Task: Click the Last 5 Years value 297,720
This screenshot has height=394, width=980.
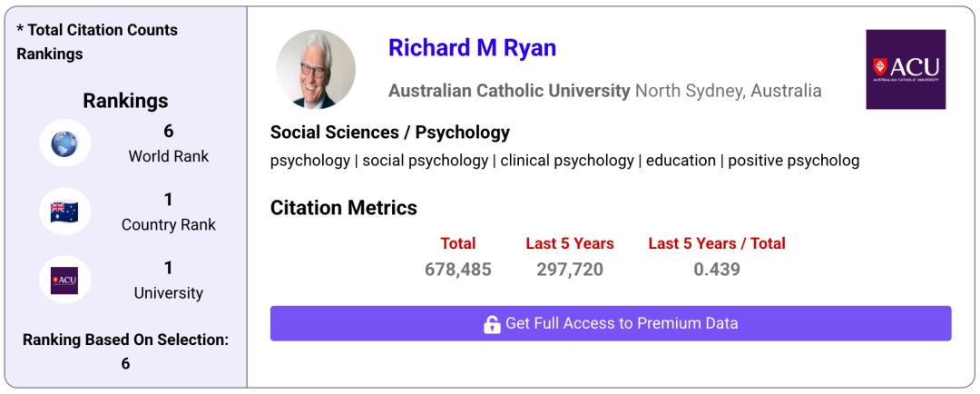Action: click(x=569, y=270)
